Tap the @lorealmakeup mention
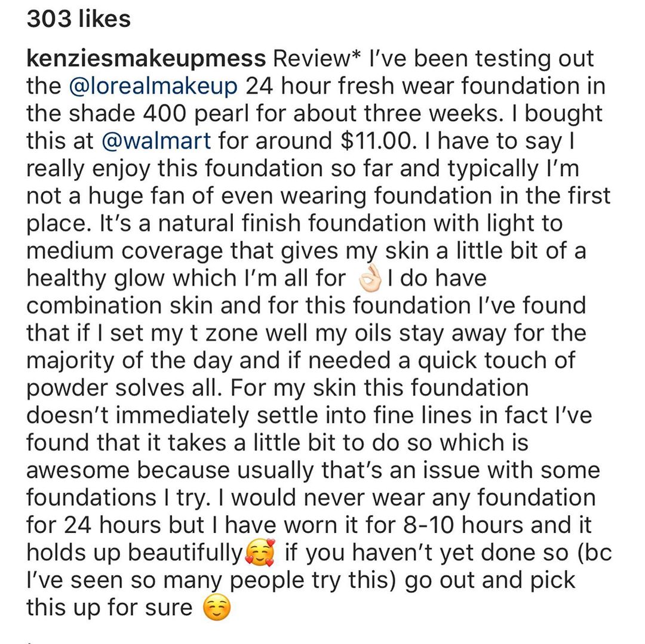 click(153, 87)
